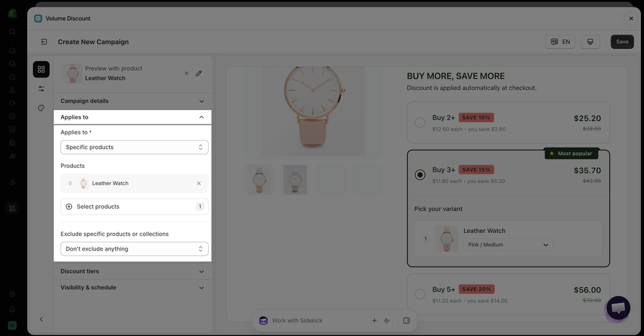
Task: Click the Shopify logo
Action: pos(13,13)
